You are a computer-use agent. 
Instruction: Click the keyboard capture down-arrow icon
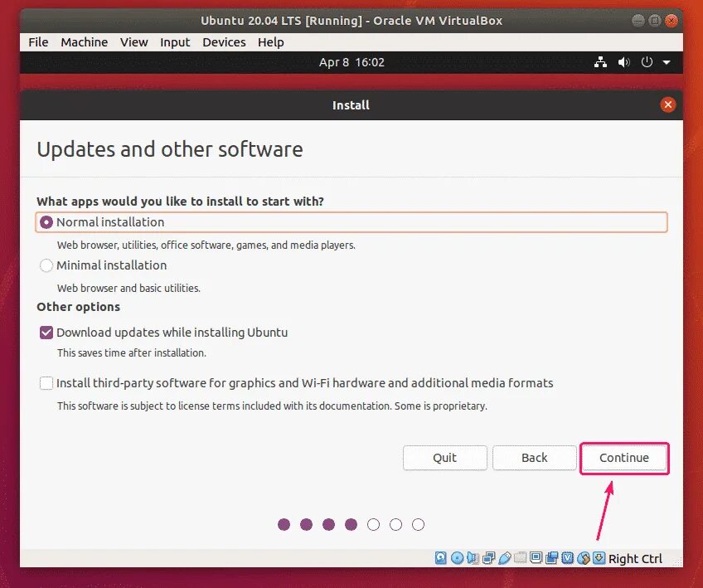coord(599,557)
